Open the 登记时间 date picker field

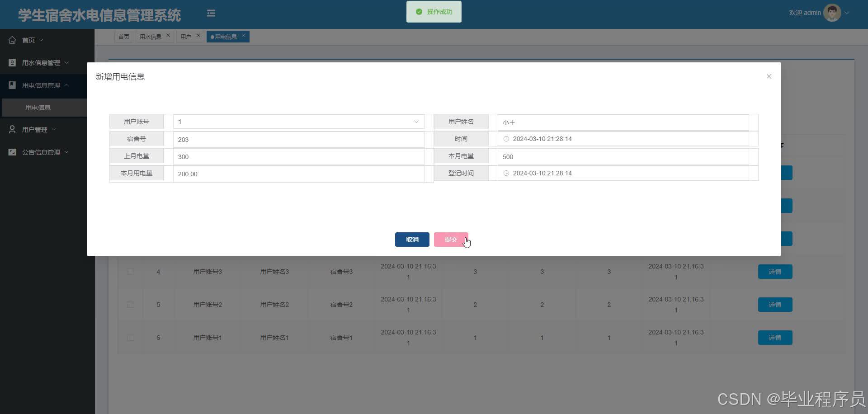(623, 173)
